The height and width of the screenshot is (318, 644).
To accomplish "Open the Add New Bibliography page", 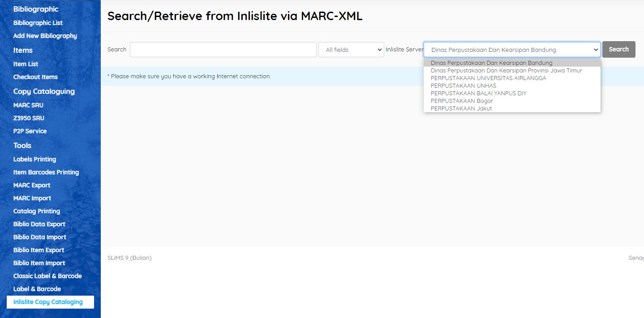I will (45, 36).
